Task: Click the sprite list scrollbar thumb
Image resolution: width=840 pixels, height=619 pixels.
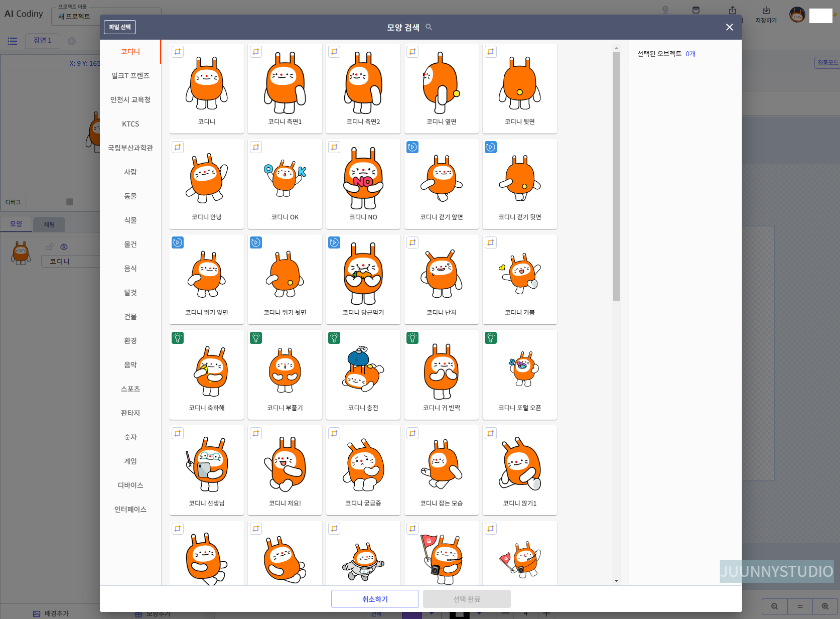Action: [616, 176]
